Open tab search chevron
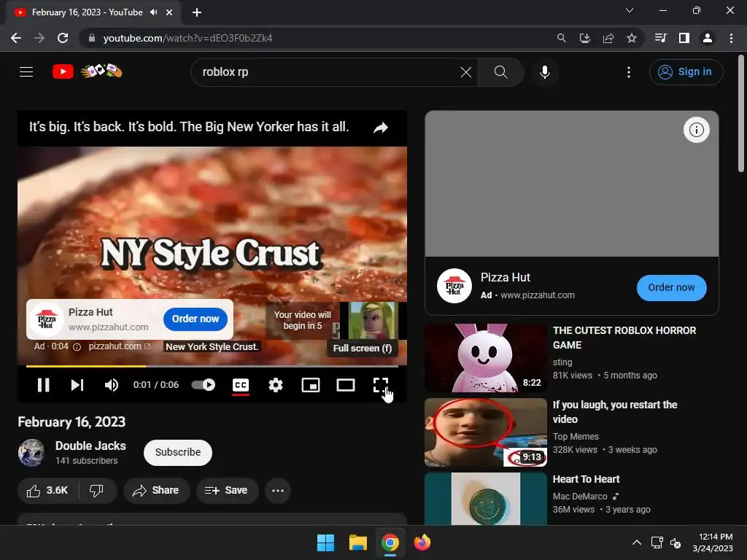747x560 pixels. [630, 10]
